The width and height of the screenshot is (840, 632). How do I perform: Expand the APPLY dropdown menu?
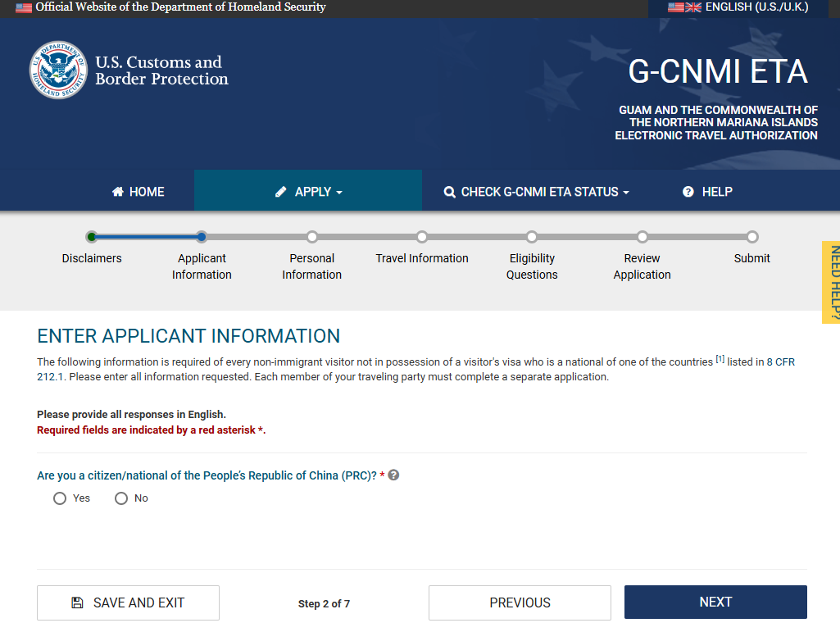308,190
